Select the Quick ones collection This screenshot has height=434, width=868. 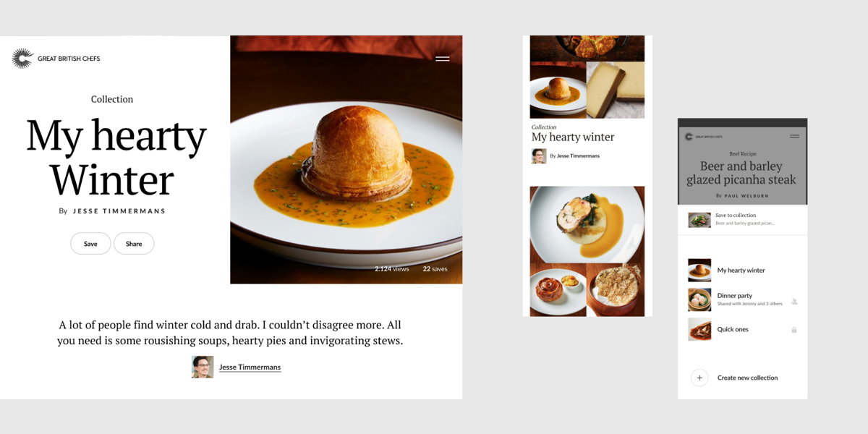coord(742,329)
